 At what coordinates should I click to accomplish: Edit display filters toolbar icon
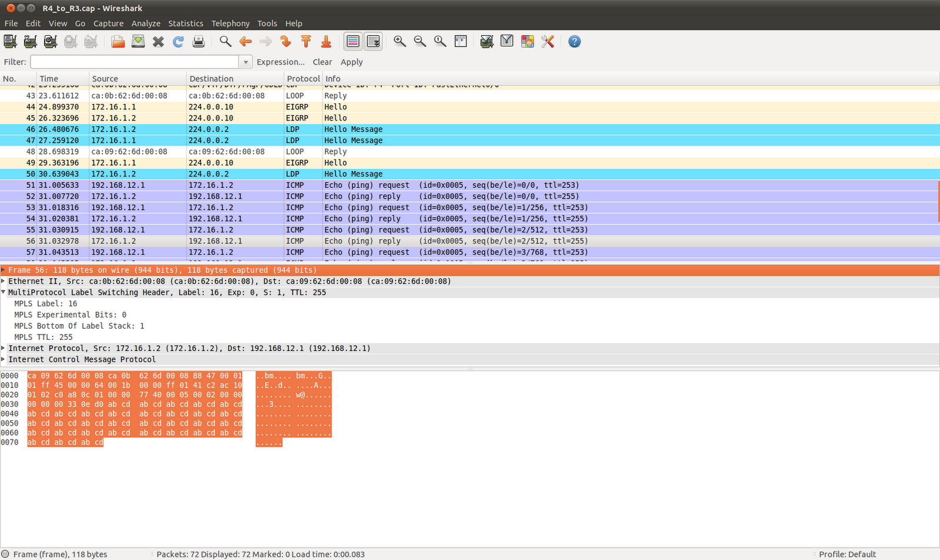507,41
